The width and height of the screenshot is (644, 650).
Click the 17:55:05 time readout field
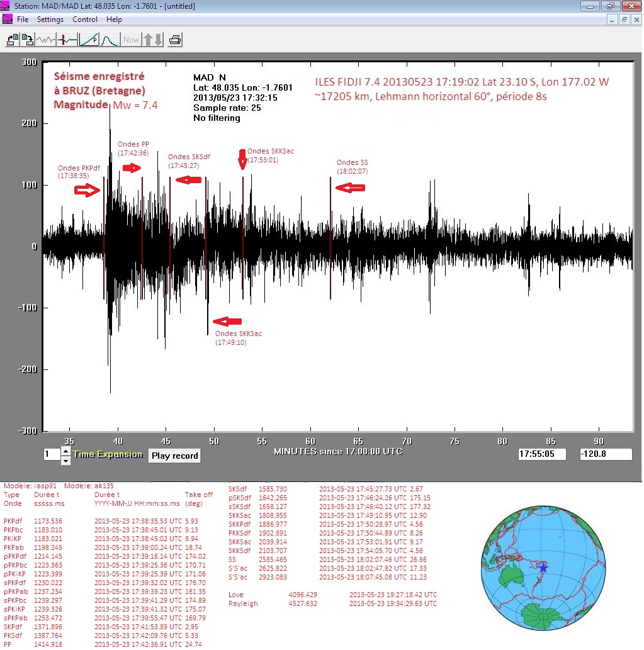[541, 454]
